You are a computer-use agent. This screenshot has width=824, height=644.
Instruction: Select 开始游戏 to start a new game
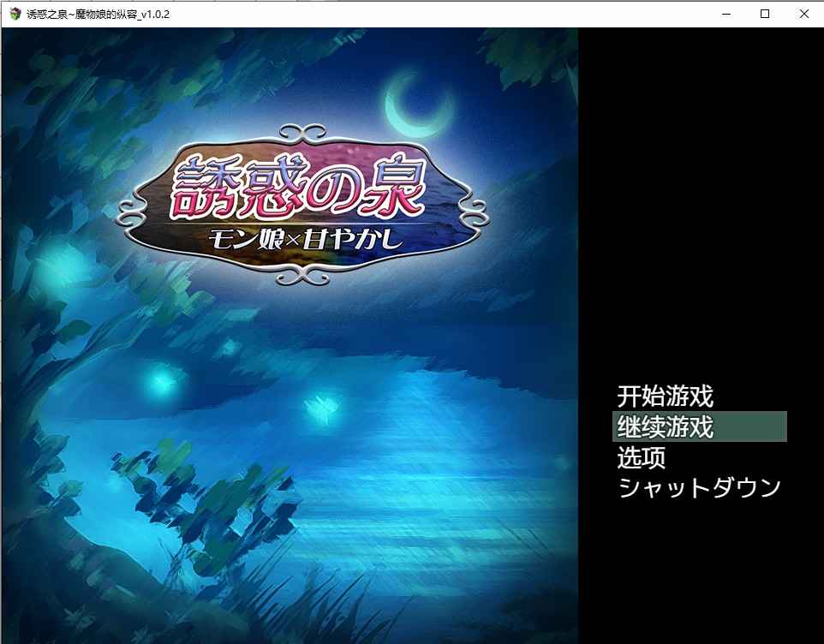(x=664, y=397)
